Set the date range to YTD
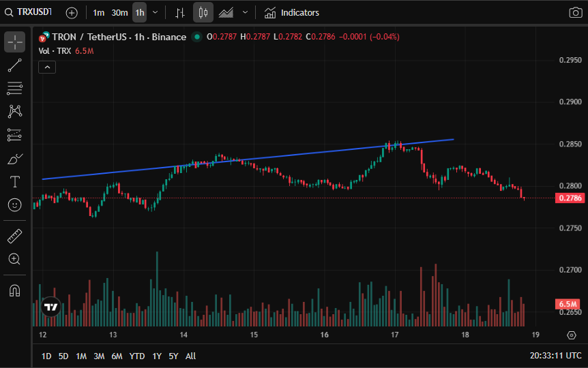 point(137,356)
